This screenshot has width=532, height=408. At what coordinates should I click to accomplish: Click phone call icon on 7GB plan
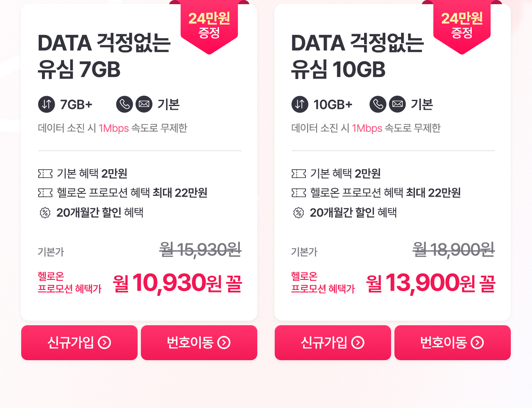click(x=125, y=104)
